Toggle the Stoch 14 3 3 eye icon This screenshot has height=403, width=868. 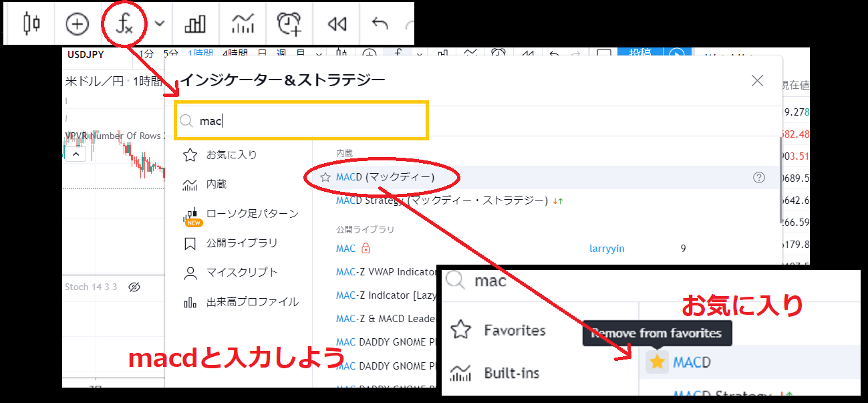(x=134, y=287)
